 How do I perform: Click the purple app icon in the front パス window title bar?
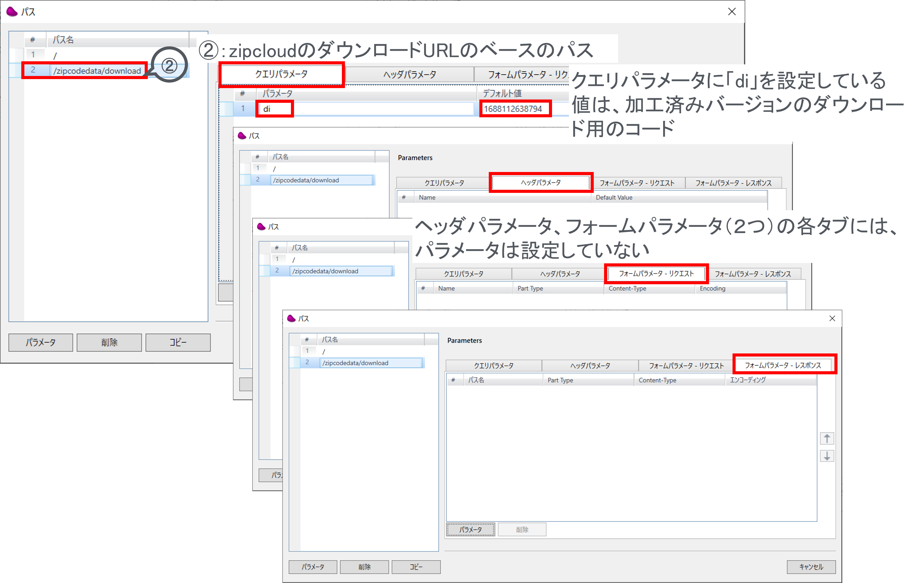[x=291, y=318]
